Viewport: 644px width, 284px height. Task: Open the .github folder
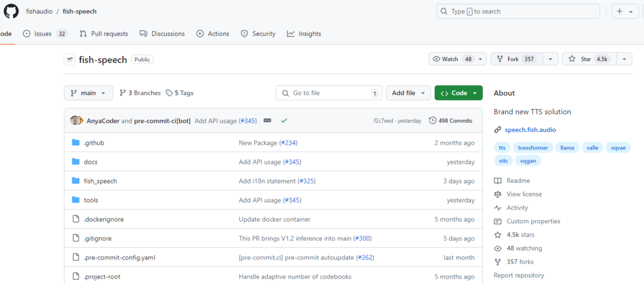(x=94, y=143)
